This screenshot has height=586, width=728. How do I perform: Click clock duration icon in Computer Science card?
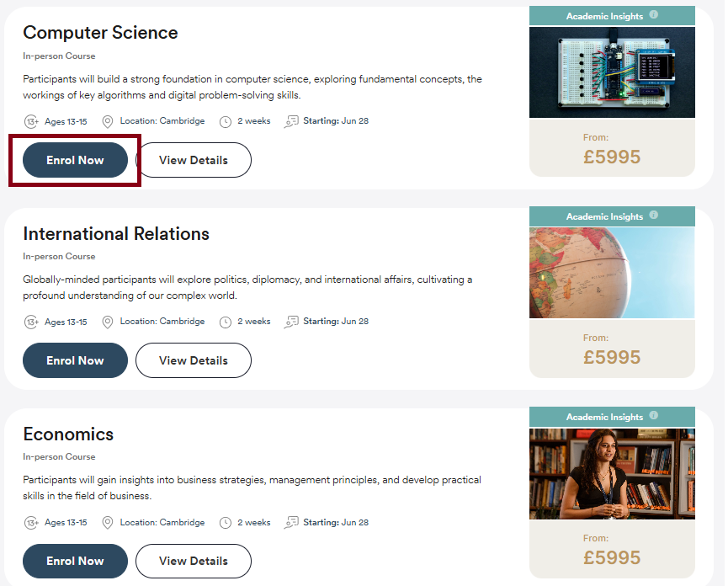click(226, 121)
